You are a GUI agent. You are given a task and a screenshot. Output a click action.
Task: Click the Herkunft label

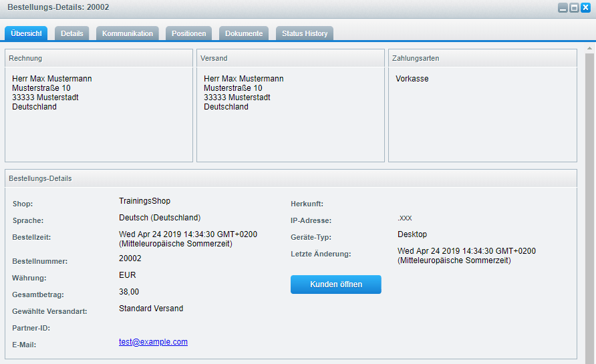[x=307, y=204]
